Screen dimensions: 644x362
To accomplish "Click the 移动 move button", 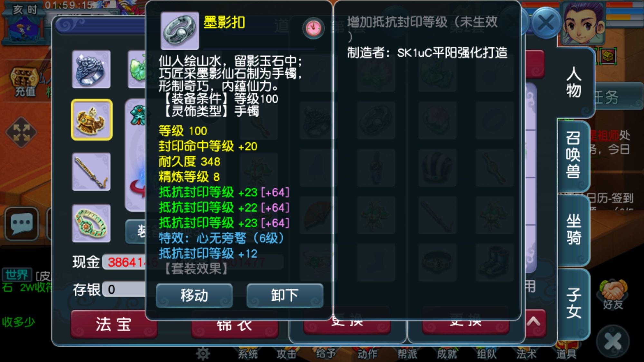I will click(x=194, y=295).
